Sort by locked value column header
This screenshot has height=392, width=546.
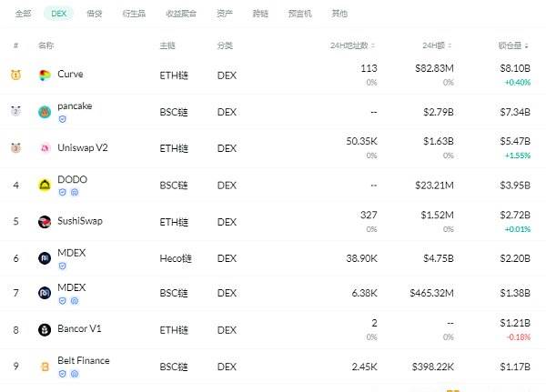click(x=513, y=45)
